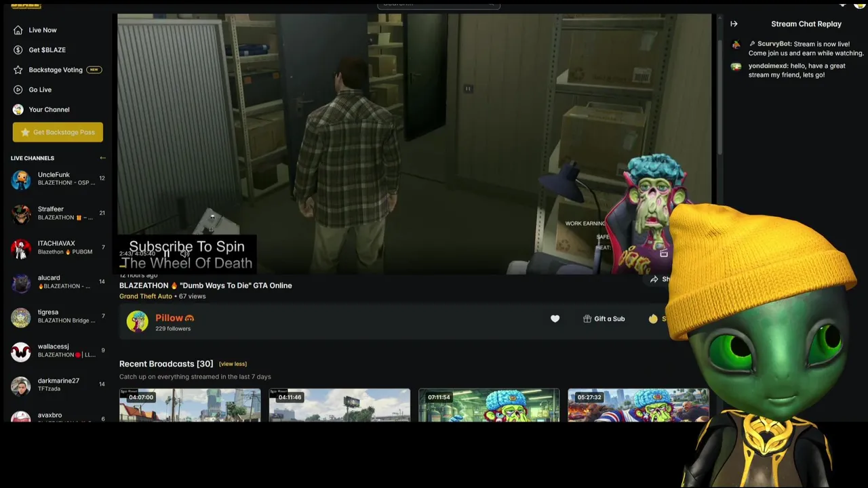Click the Backstage Voting sparkle icon
This screenshot has height=488, width=868.
(x=18, y=70)
